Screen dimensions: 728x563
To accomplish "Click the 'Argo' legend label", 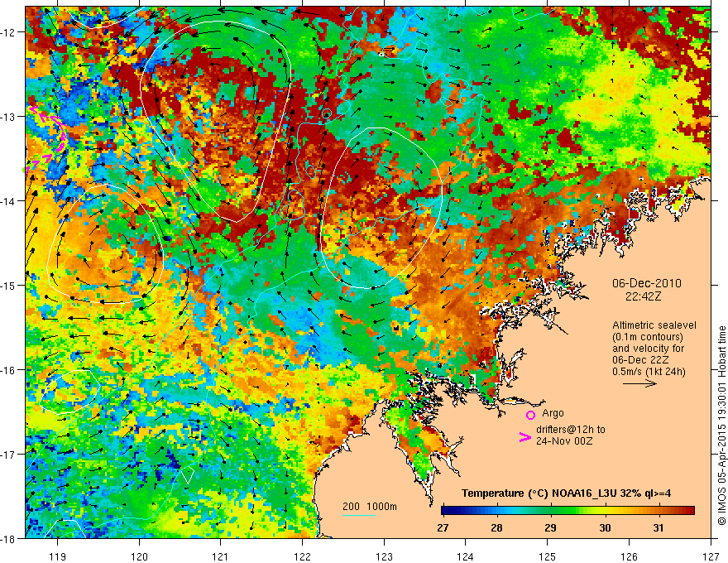I will click(553, 413).
